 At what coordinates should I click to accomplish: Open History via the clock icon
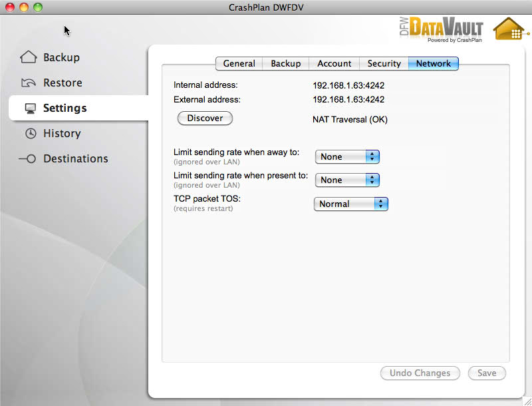point(31,133)
